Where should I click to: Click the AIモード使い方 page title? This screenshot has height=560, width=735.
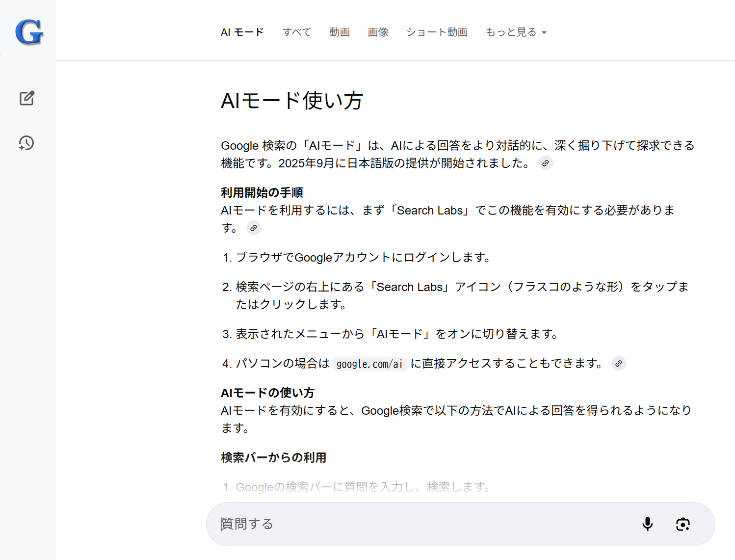(x=292, y=101)
